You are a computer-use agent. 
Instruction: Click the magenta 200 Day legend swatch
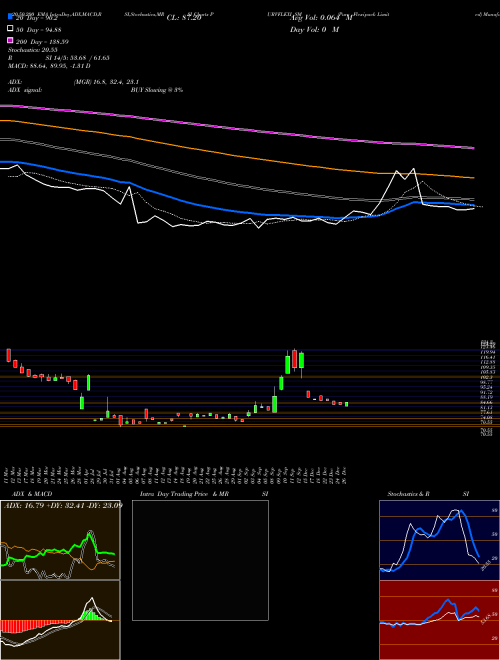point(10,41)
